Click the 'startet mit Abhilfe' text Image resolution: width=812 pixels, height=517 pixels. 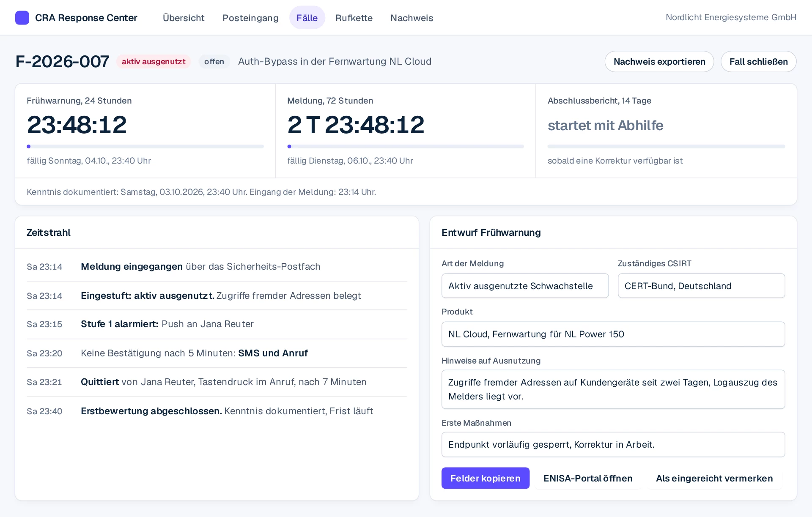605,126
